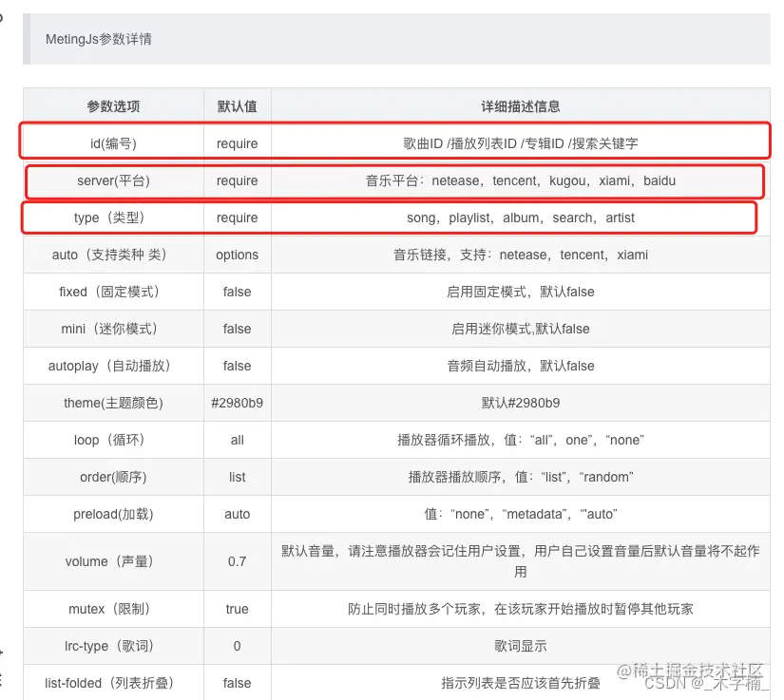The width and height of the screenshot is (784, 700).
Task: Click the 'server(平台)' parameter cell
Action: [x=113, y=180]
